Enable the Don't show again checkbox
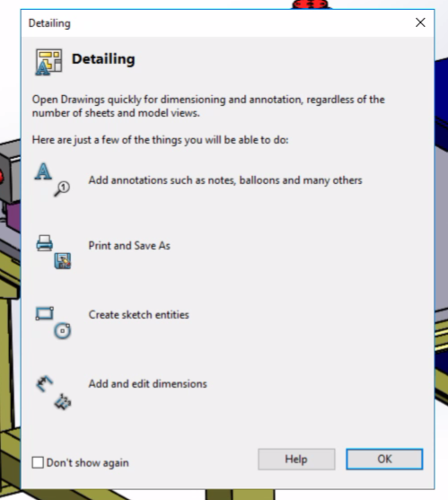This screenshot has width=448, height=500. click(x=38, y=462)
